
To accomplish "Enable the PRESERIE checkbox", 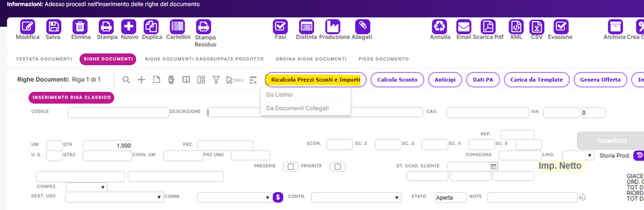I will point(291,166).
